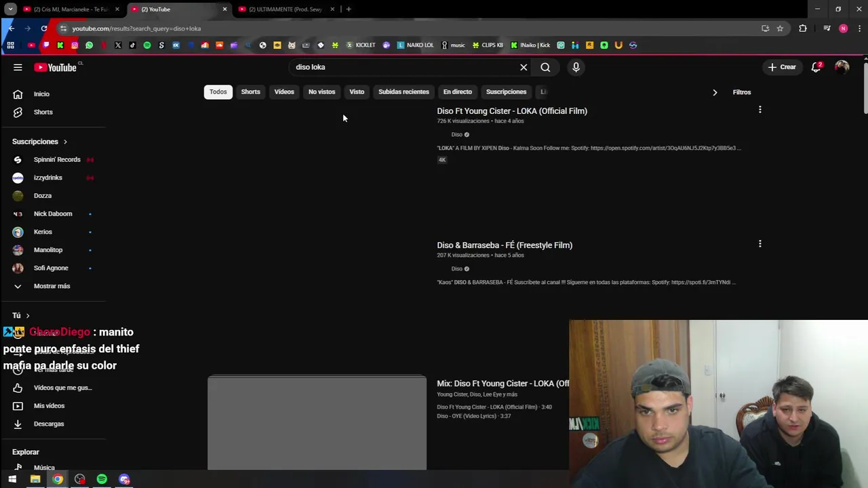Open the Diso channel under LOKA

[457, 134]
